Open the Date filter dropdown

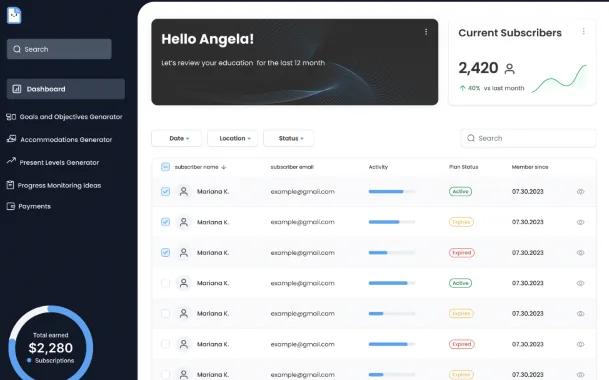tap(177, 138)
